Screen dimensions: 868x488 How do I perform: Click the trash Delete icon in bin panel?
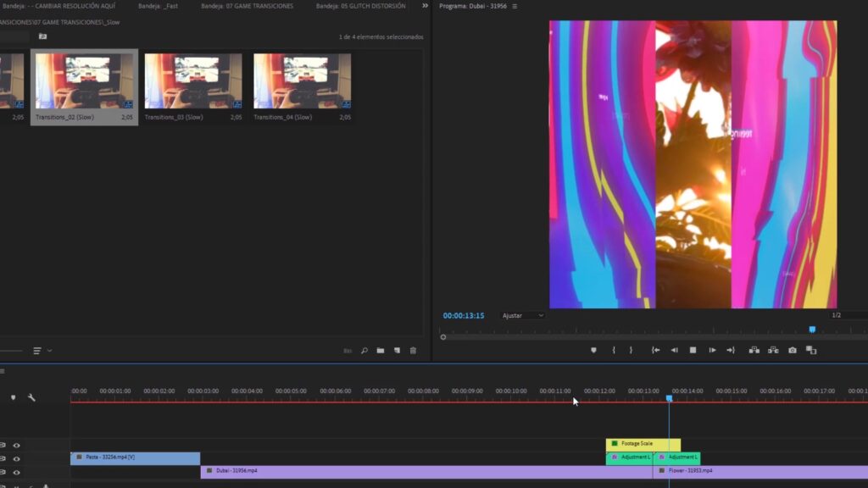tap(413, 351)
